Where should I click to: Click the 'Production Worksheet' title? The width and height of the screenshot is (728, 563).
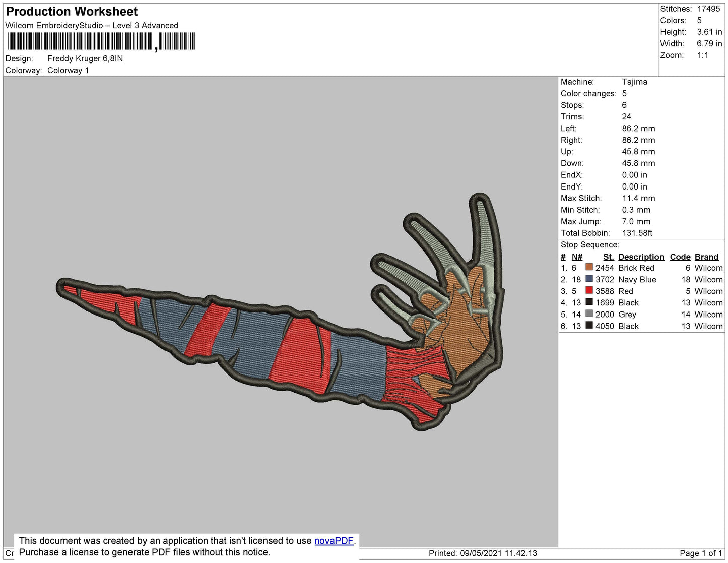pos(72,12)
